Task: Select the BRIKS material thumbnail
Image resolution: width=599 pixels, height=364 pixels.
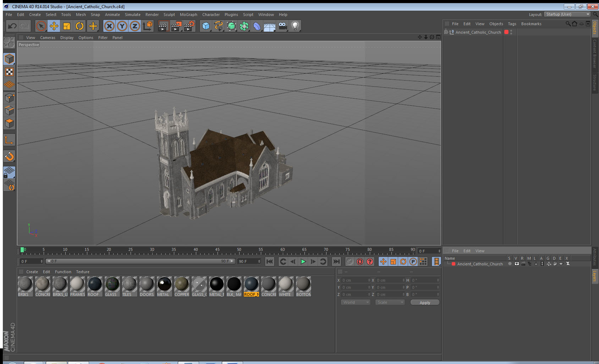Action: (x=25, y=287)
